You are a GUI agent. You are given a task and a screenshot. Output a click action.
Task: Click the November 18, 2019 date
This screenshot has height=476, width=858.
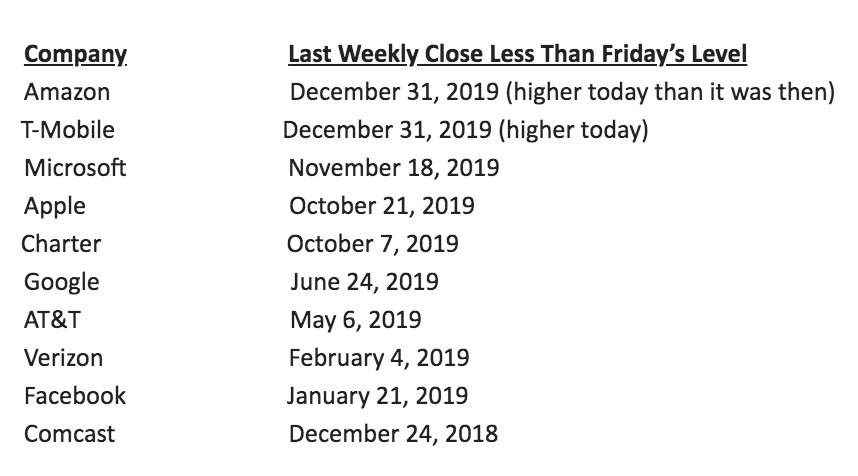393,168
